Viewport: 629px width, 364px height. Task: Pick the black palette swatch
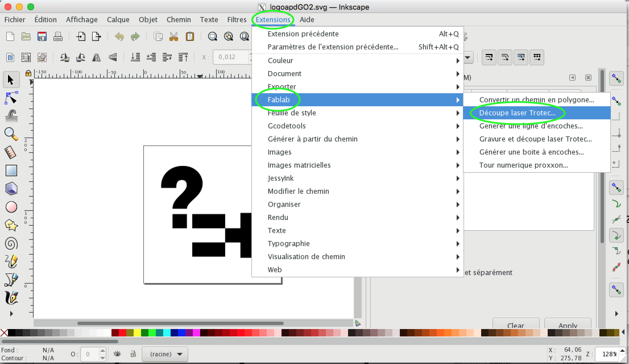(11, 332)
